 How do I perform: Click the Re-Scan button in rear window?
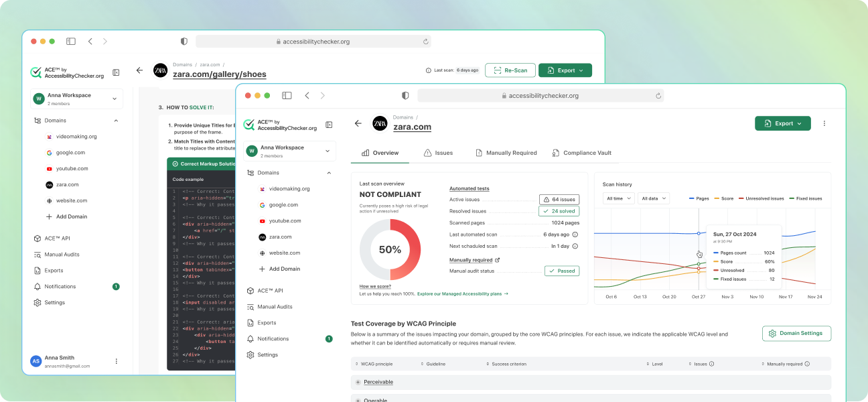point(510,70)
